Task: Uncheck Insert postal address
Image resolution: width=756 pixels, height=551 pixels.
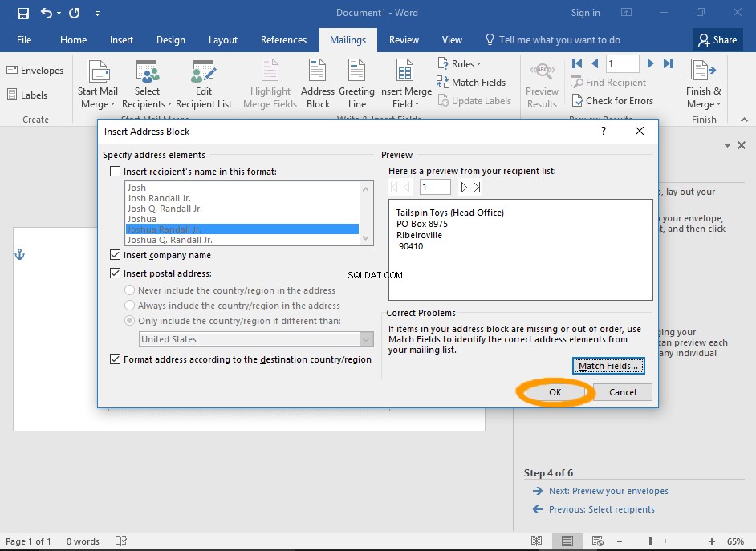Action: pos(116,273)
